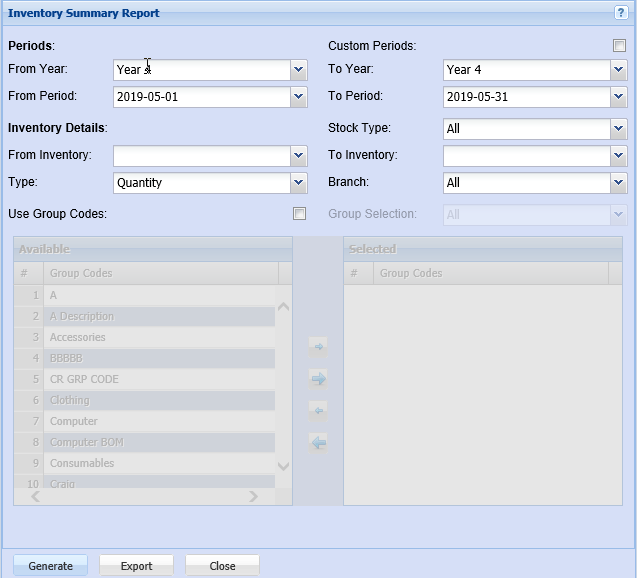Open the help icon in the title bar

pos(621,13)
